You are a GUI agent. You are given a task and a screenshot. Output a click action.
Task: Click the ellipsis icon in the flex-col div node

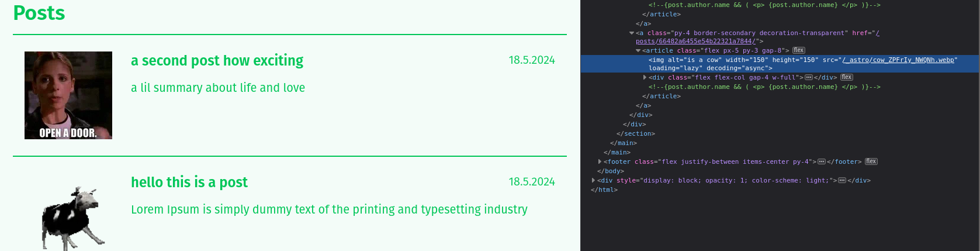pyautogui.click(x=809, y=77)
